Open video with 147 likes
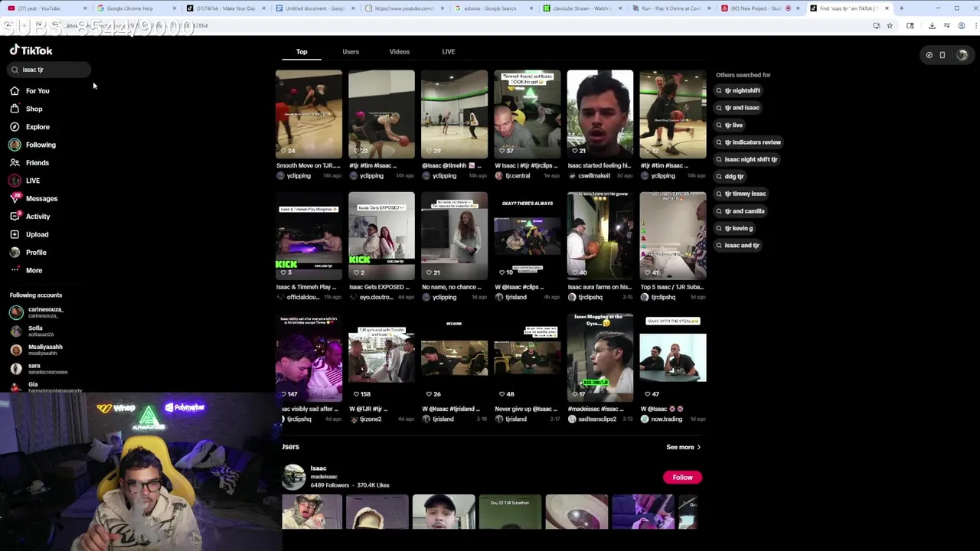 tap(309, 357)
